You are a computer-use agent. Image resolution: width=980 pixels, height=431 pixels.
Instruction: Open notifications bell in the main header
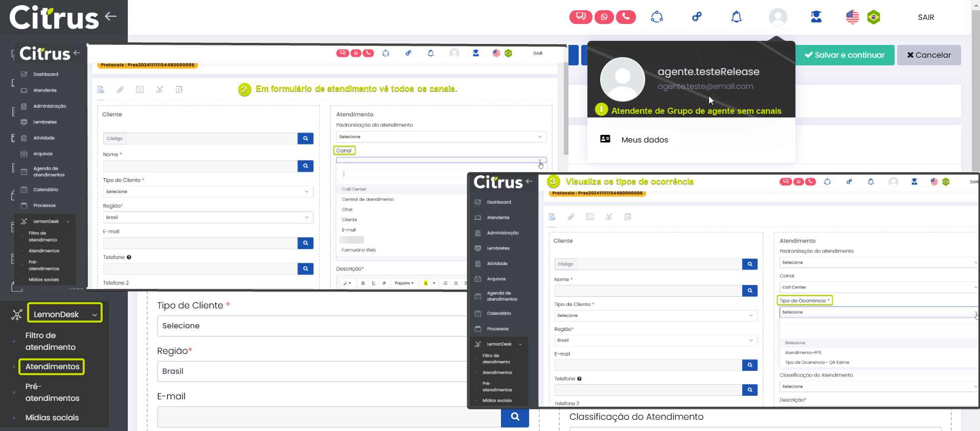736,17
